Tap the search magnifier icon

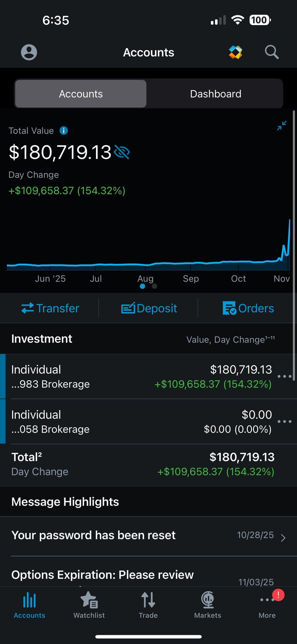pos(272,52)
